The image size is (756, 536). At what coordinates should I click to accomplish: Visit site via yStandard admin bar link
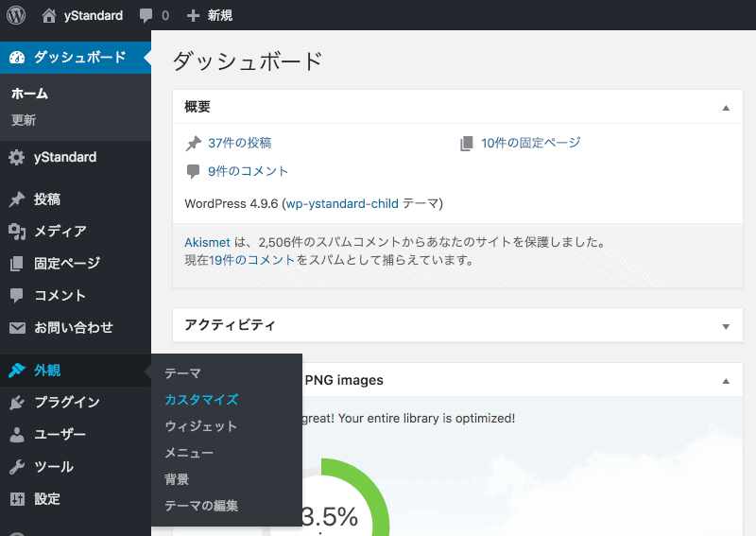click(x=93, y=16)
